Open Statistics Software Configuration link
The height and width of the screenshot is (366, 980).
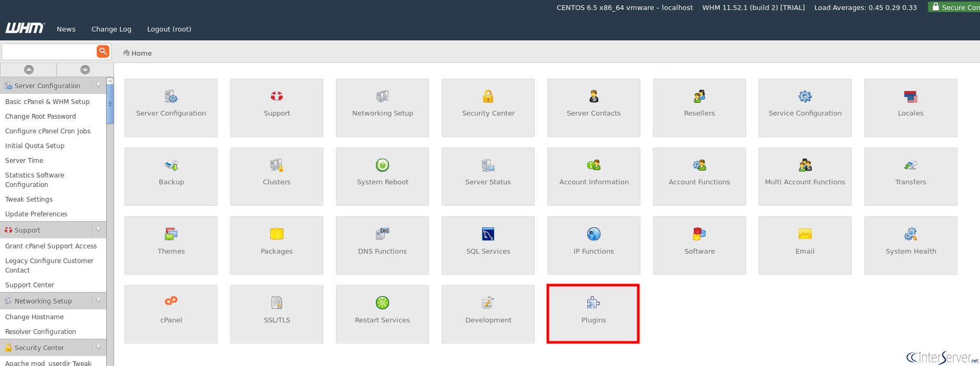35,180
